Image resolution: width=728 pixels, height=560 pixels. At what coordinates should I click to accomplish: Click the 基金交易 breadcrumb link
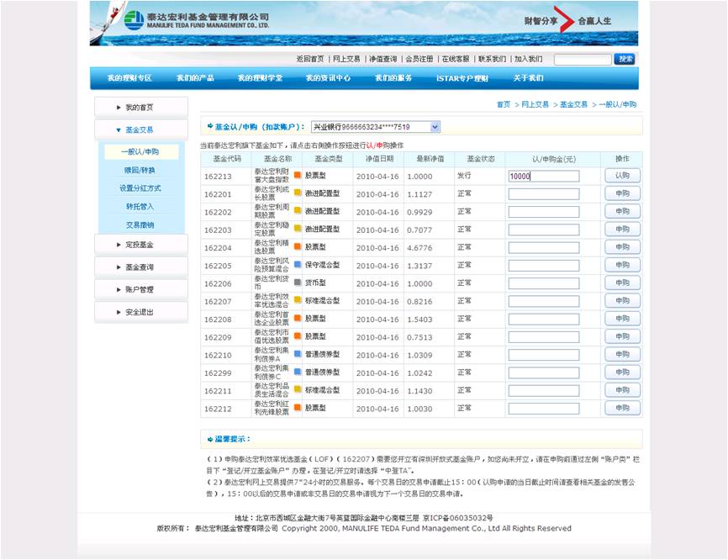pos(574,104)
